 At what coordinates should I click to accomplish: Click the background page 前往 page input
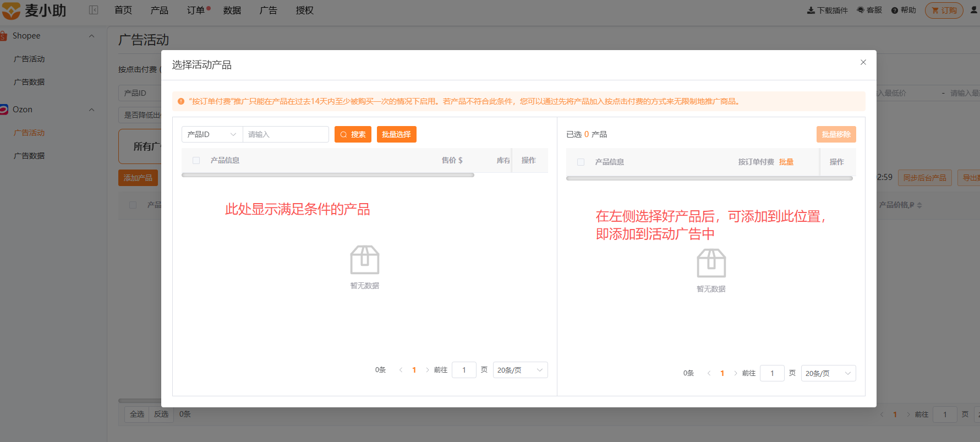(x=945, y=414)
